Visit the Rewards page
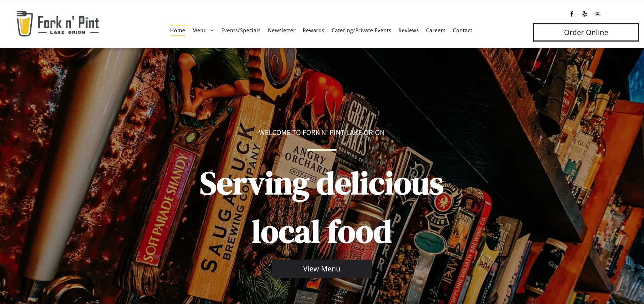644x304 pixels. click(x=313, y=30)
